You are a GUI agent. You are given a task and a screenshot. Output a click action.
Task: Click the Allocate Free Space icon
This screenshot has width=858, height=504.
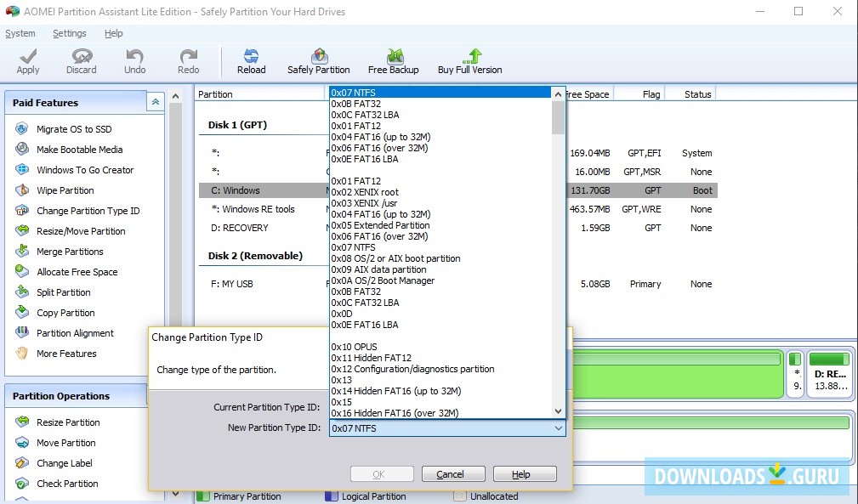pyautogui.click(x=22, y=272)
